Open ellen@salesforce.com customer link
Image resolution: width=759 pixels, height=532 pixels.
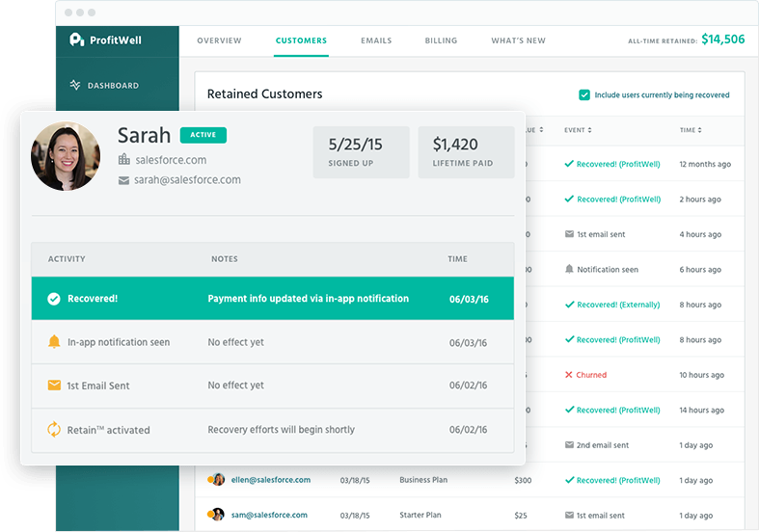coord(271,480)
